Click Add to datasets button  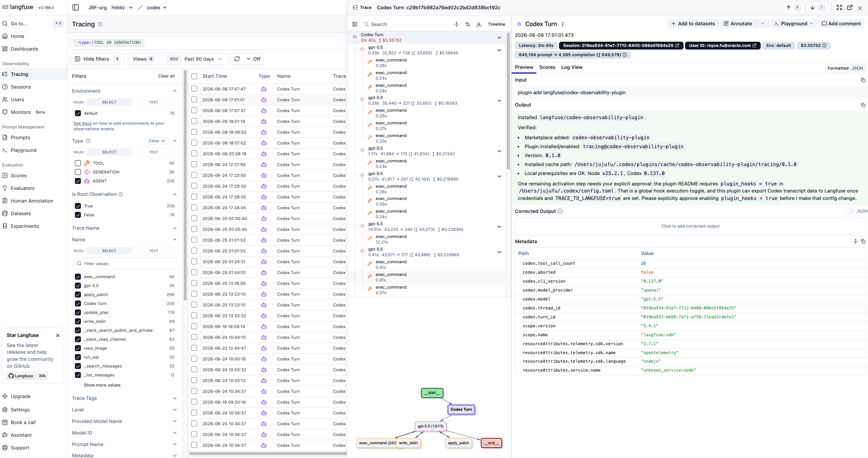coord(693,23)
